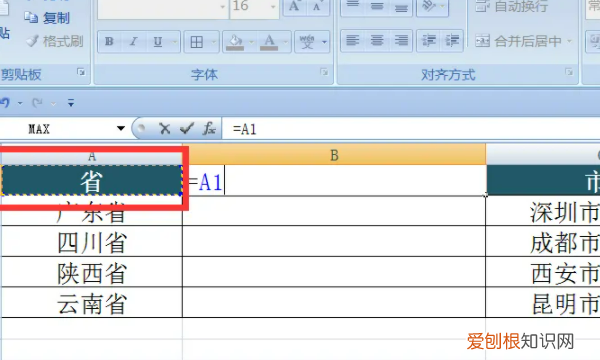
Task: Toggle italic formatting
Action: 133,41
